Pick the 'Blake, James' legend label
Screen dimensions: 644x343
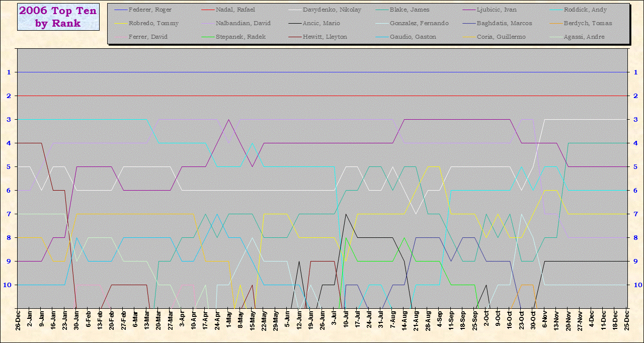point(410,10)
